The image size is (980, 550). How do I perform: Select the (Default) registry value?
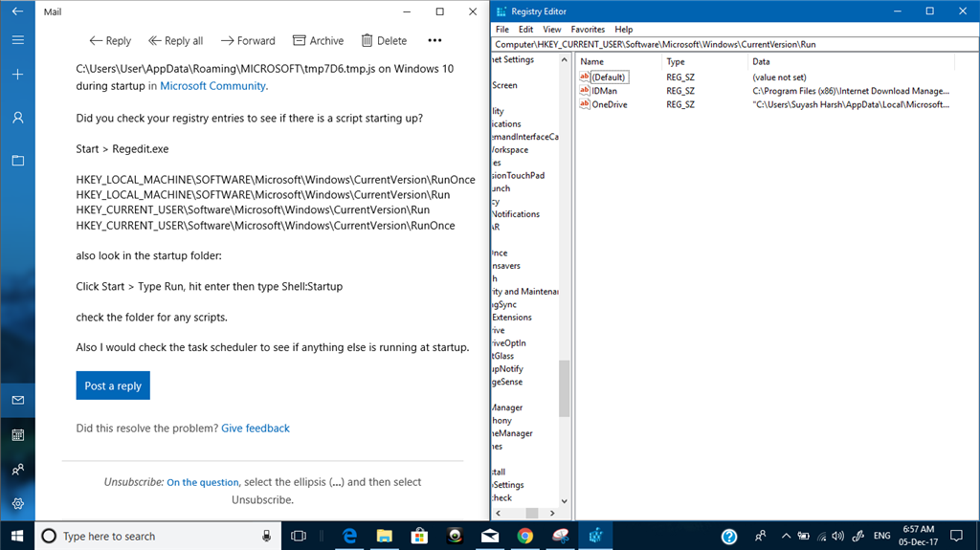pos(608,77)
